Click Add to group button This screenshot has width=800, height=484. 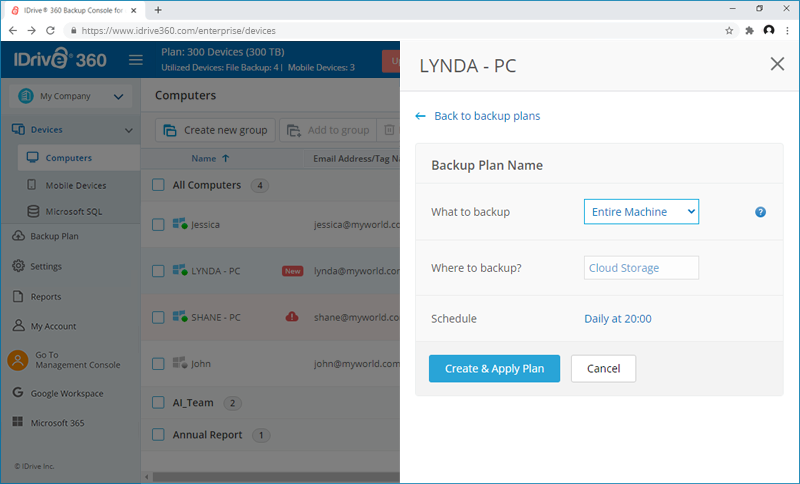[x=328, y=130]
